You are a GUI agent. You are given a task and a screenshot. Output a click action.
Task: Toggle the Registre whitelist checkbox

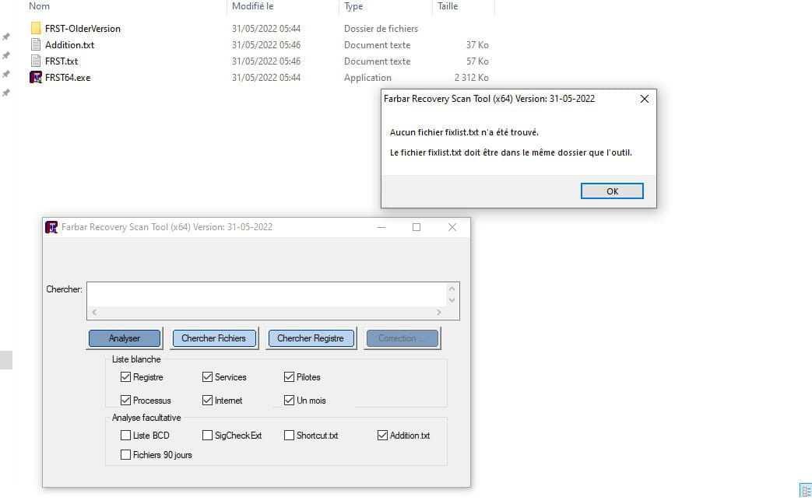point(125,376)
